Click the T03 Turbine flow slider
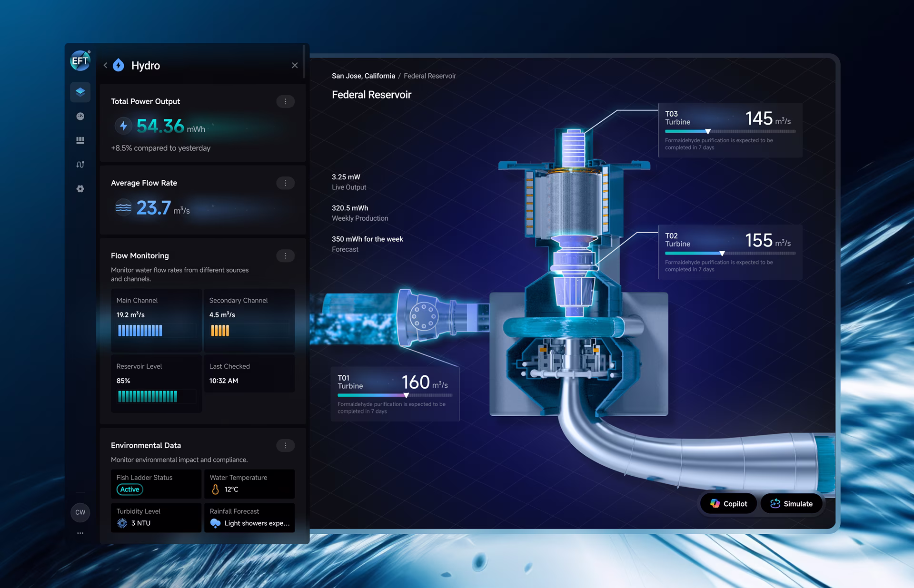The width and height of the screenshot is (914, 588). coord(708,131)
